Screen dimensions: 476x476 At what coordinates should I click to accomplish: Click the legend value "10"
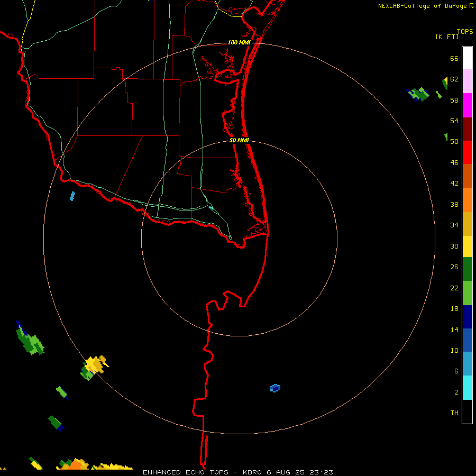[454, 350]
